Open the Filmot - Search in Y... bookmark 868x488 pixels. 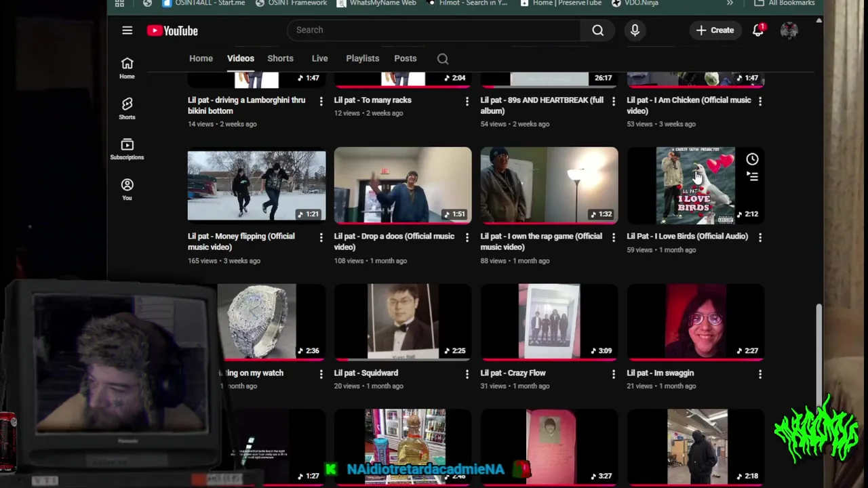point(469,3)
